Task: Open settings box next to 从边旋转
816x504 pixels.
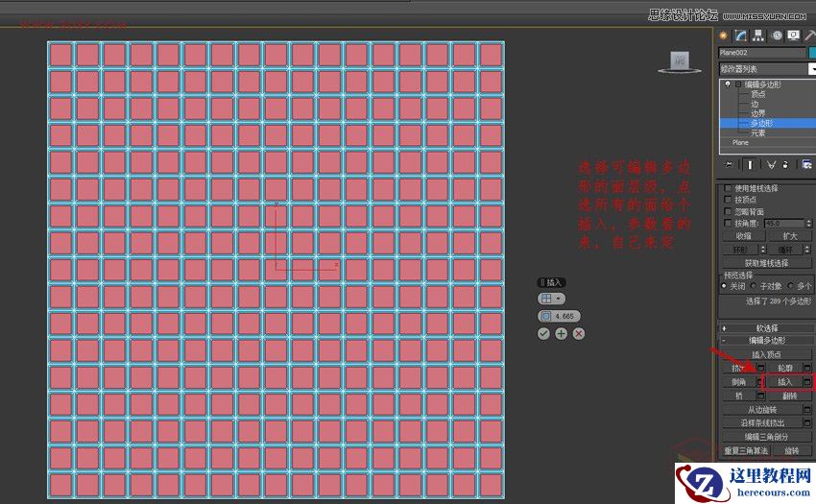Action: (807, 410)
